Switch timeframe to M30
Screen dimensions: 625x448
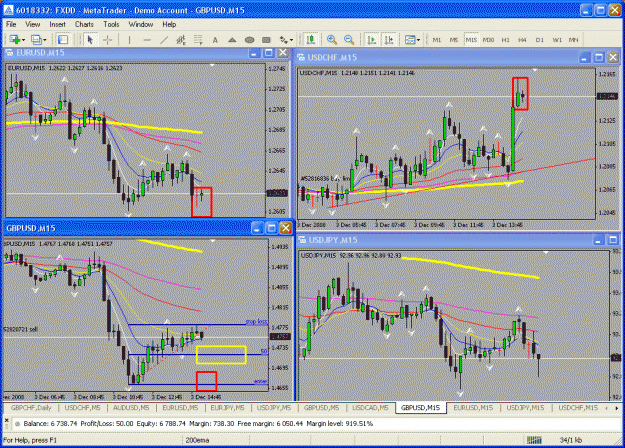tap(488, 40)
